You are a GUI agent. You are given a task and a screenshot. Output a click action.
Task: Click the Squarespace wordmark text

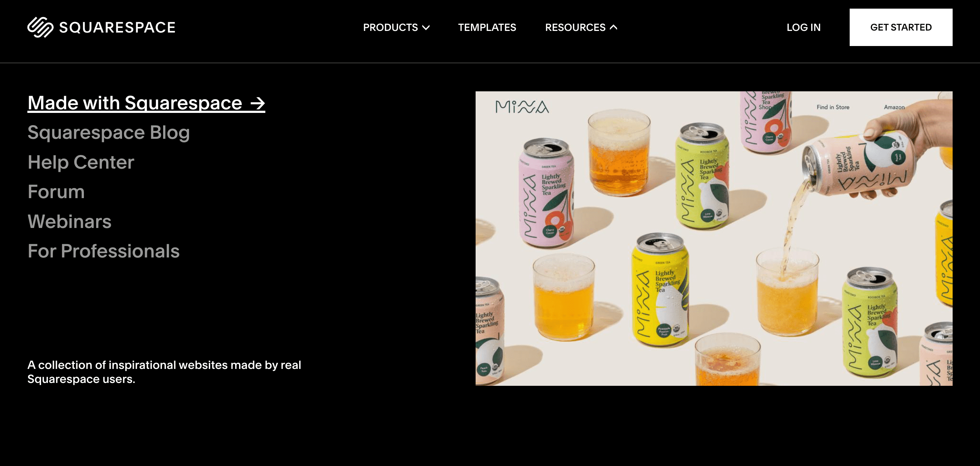(117, 27)
